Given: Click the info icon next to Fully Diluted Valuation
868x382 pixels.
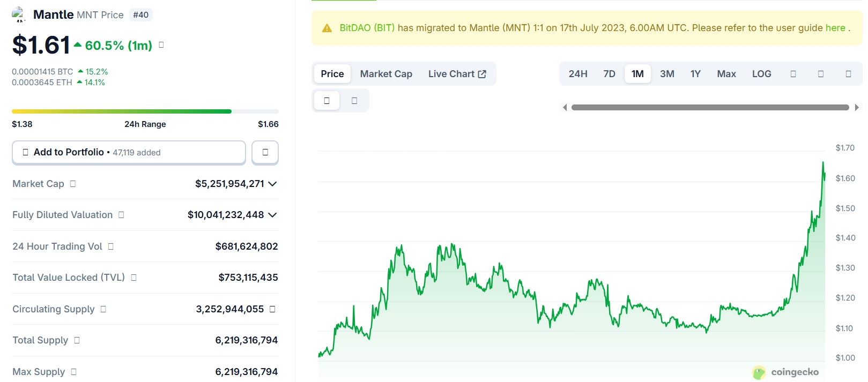Looking at the screenshot, I should [x=121, y=215].
